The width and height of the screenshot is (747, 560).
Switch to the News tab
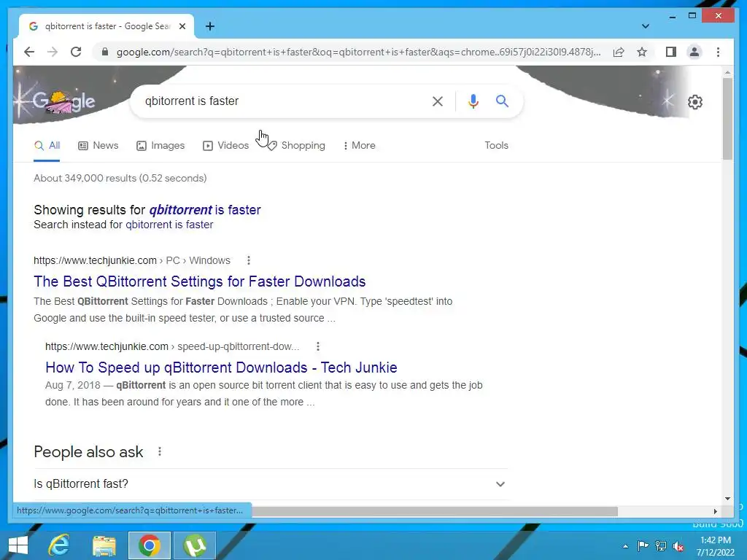[98, 145]
